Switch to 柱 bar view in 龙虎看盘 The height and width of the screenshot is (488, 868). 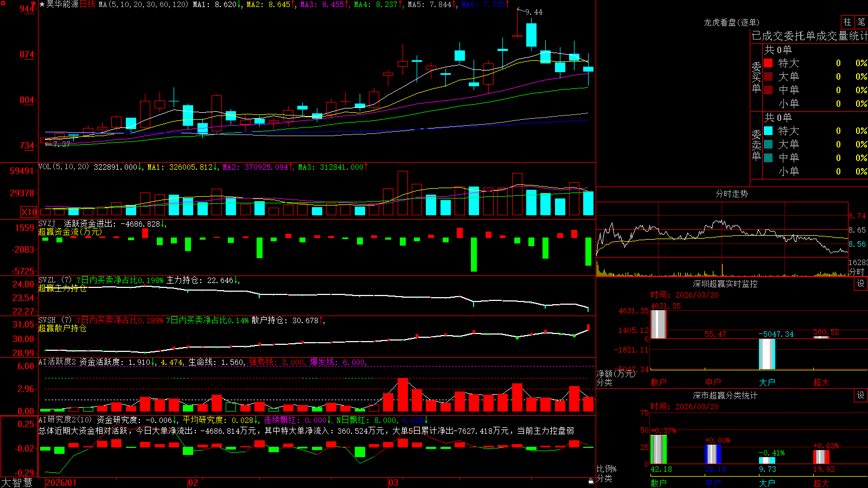(847, 22)
